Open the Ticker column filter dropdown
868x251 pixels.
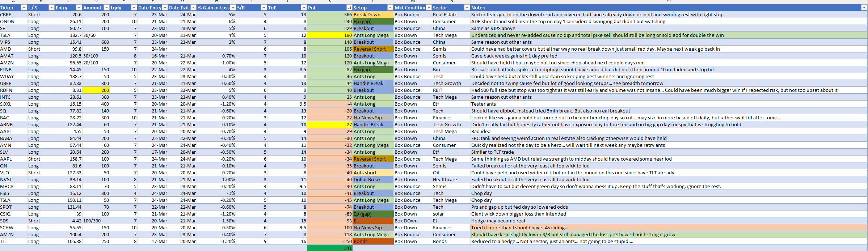[x=24, y=8]
